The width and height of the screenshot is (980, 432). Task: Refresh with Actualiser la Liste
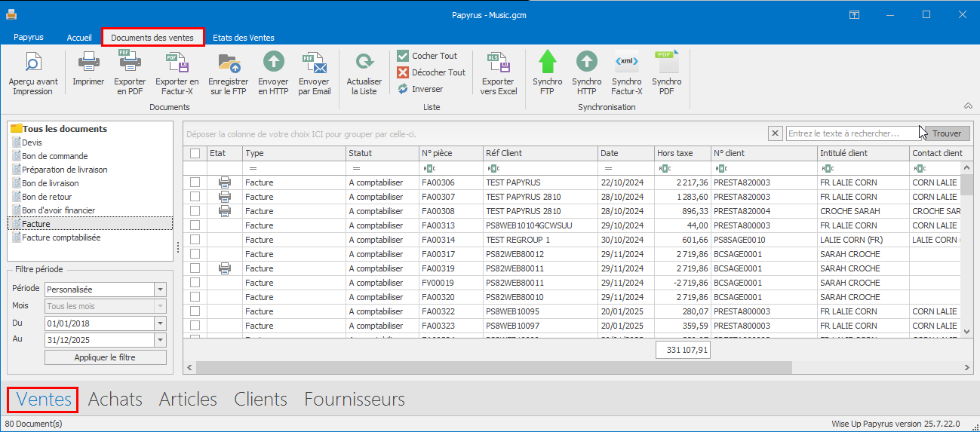(364, 74)
